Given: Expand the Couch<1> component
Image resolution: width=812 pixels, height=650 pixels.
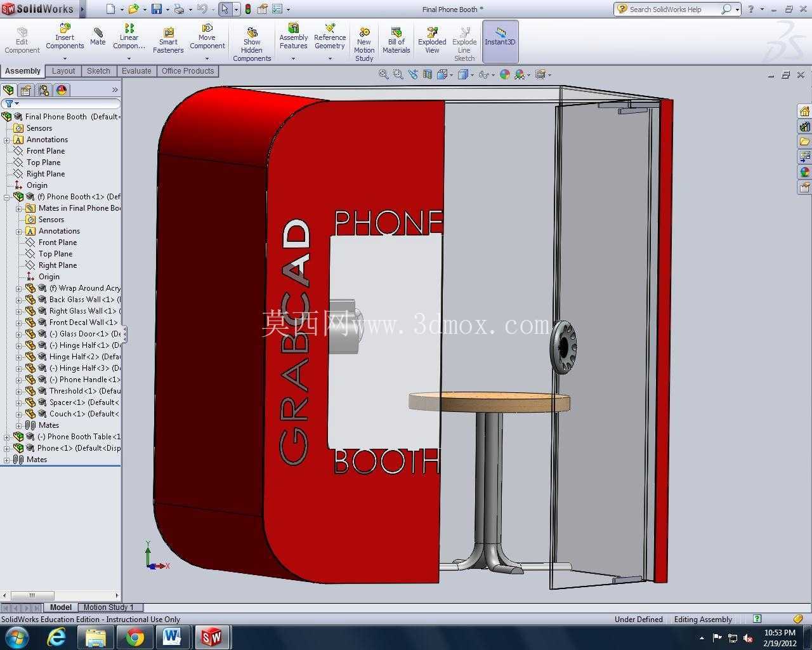Looking at the screenshot, I should click(x=19, y=414).
